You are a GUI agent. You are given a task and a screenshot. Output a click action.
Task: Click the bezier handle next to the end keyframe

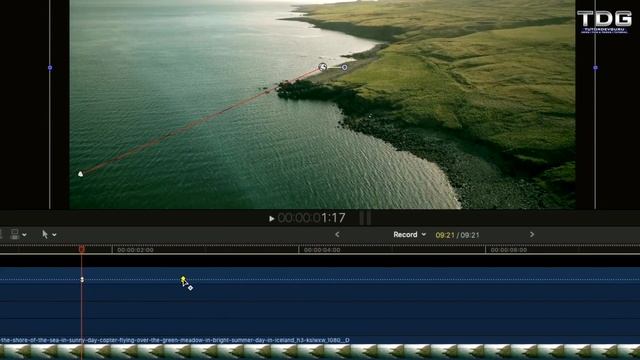(344, 67)
